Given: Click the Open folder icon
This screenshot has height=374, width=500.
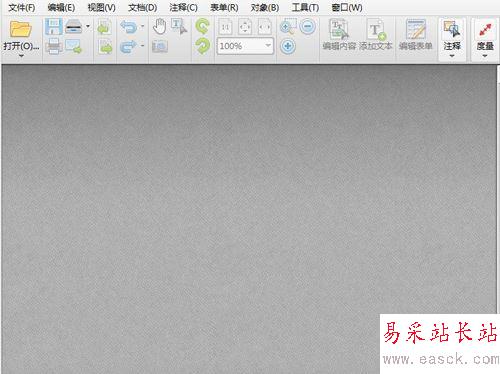Looking at the screenshot, I should click(21, 29).
